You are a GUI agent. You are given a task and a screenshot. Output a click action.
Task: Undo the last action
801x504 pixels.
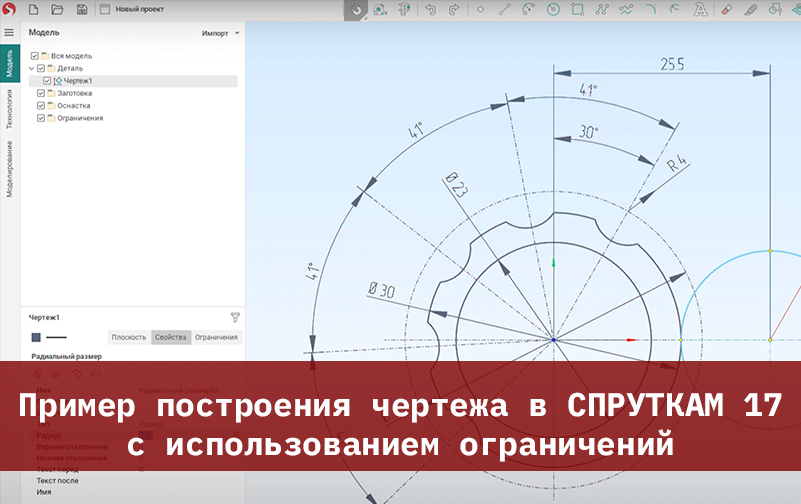click(430, 9)
